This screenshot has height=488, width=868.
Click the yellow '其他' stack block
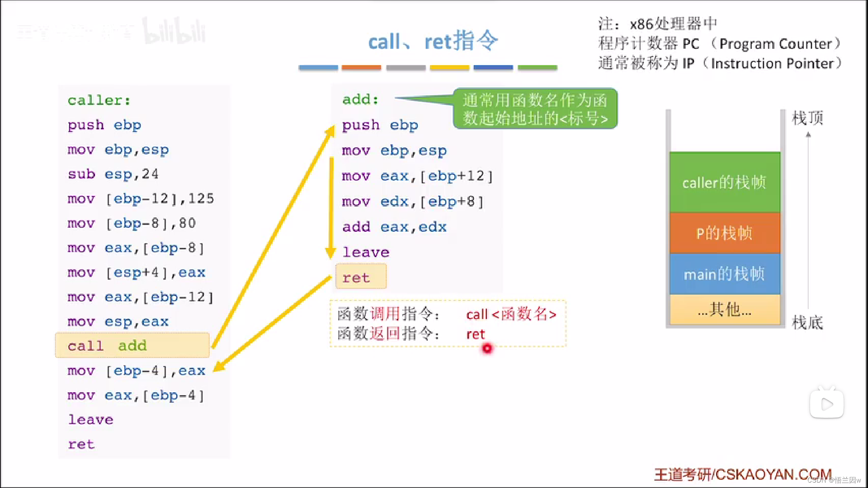pos(725,310)
